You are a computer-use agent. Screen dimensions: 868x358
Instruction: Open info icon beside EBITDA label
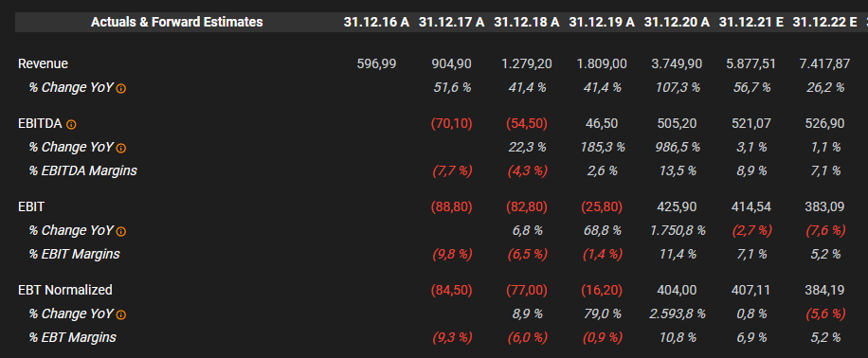(x=71, y=124)
